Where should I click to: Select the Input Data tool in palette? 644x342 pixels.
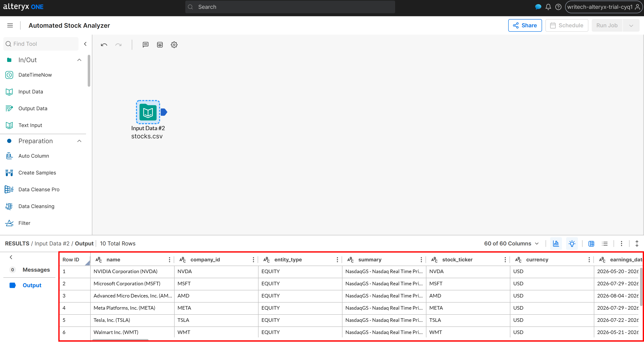click(x=30, y=92)
